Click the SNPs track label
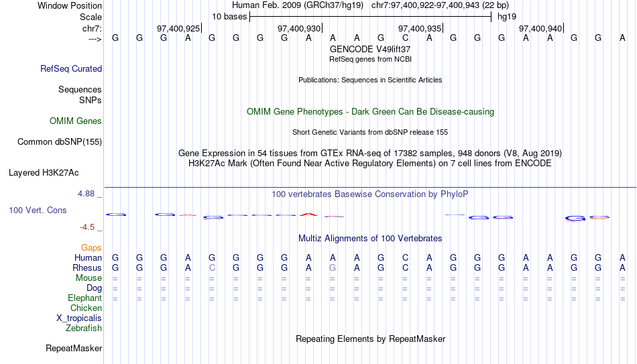Screen dimensions: 637x364 click(x=91, y=100)
